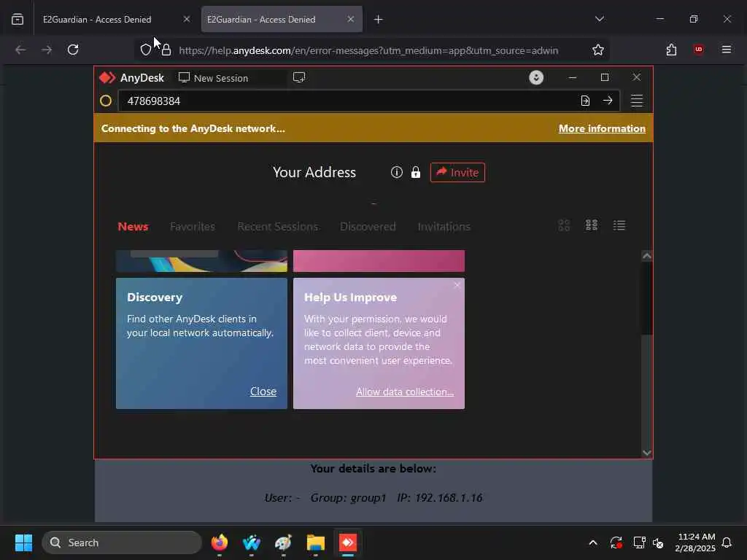Switch to the Discovered tab

coord(368,227)
